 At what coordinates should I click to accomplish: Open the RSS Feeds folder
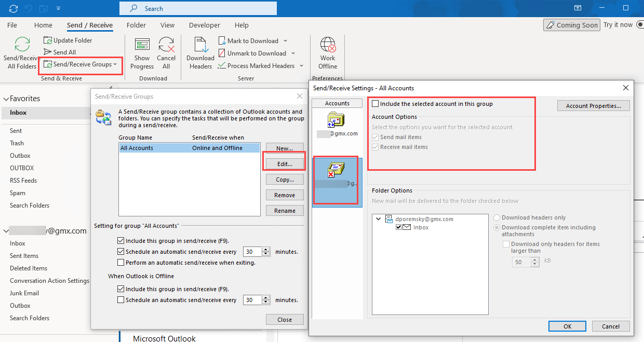(23, 181)
